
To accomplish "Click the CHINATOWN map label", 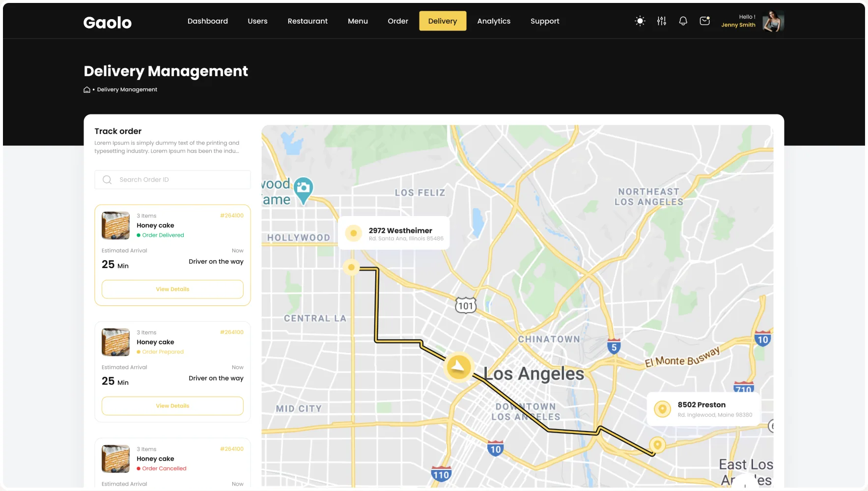I will point(549,339).
